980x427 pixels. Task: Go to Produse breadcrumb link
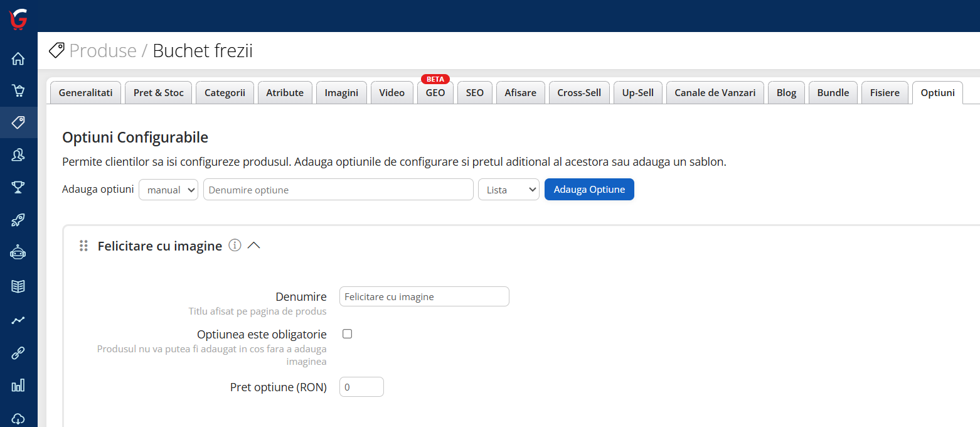point(103,50)
